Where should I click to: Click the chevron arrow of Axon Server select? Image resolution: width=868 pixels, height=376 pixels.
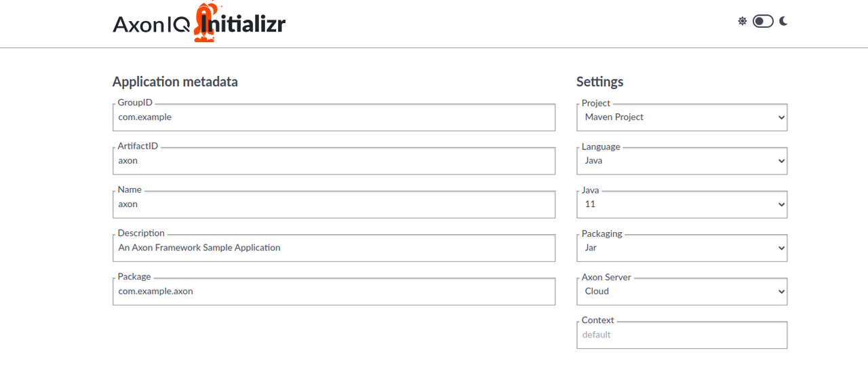point(781,292)
